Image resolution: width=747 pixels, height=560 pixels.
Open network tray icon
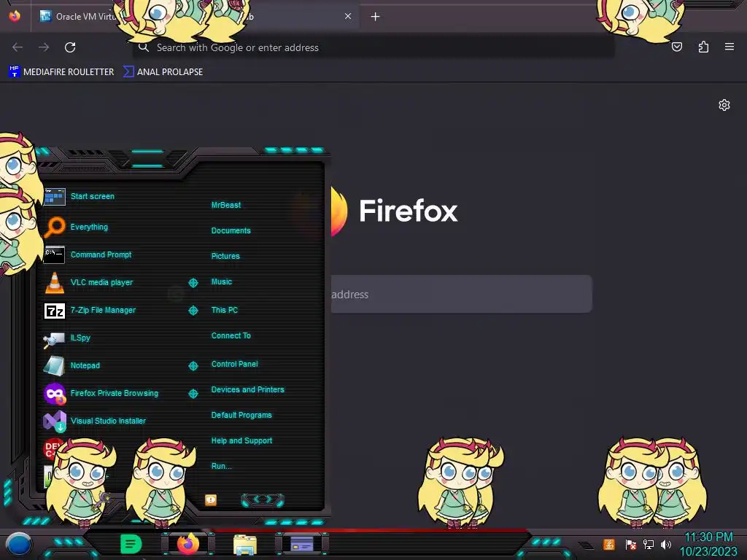[x=649, y=545]
